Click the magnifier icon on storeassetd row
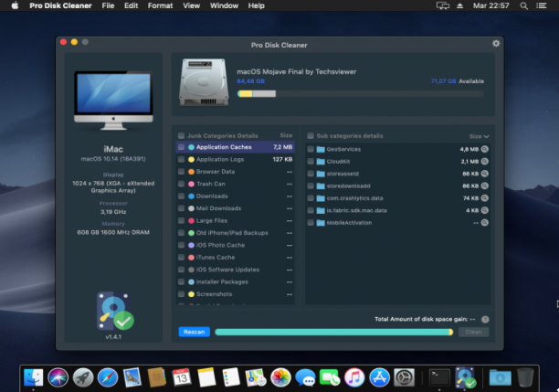 pos(484,174)
